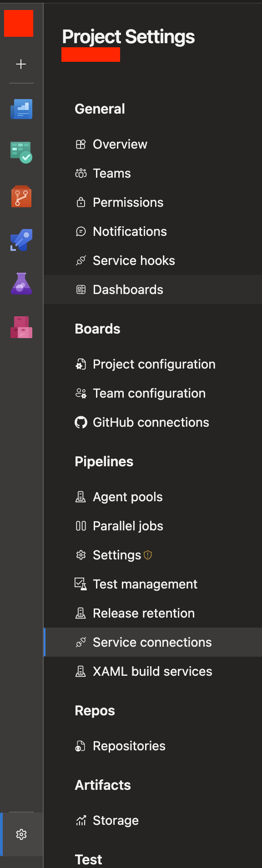The width and height of the screenshot is (262, 868).
Task: Click the plus icon to add new
Action: (x=21, y=64)
